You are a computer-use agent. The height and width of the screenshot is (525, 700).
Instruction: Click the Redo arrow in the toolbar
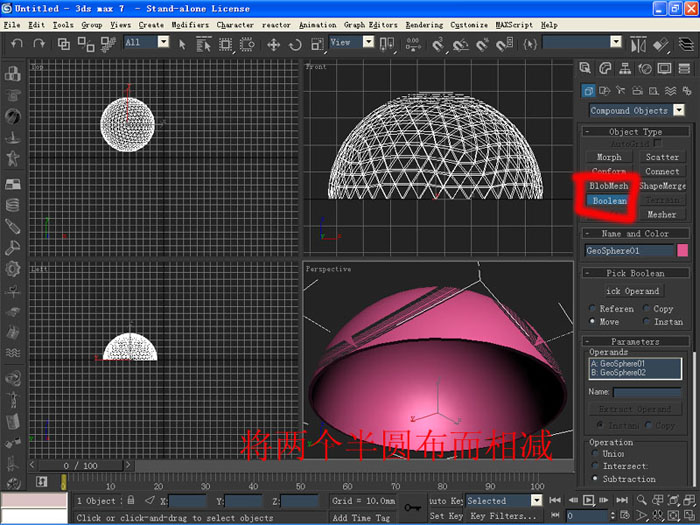[39, 43]
